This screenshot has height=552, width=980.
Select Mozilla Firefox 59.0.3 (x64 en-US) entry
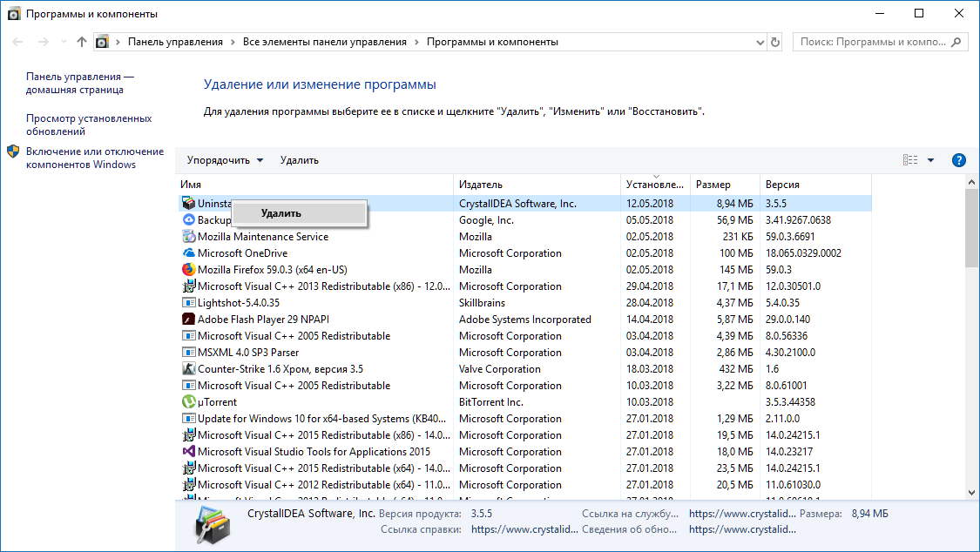pos(273,269)
